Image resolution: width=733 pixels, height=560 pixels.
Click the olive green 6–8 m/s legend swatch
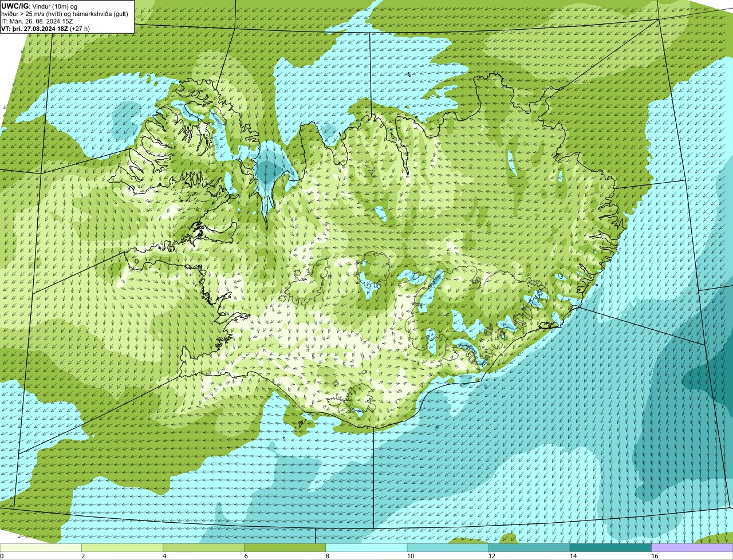click(285, 547)
